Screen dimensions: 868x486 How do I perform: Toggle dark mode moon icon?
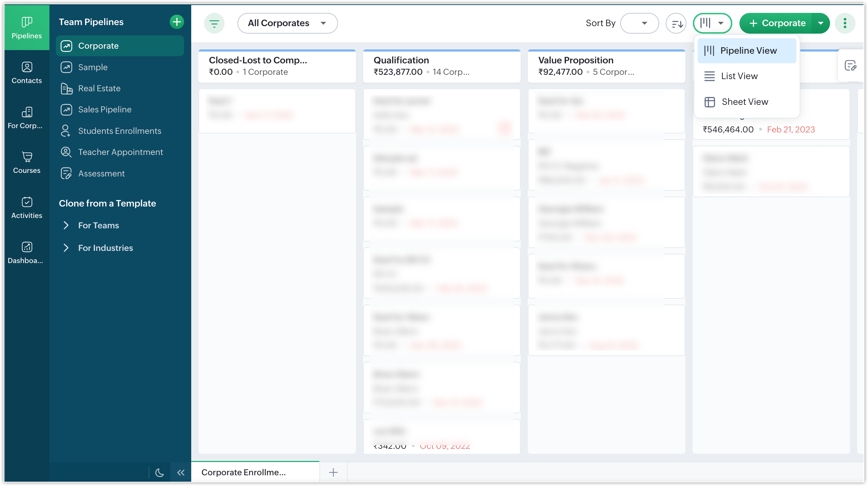(x=159, y=473)
